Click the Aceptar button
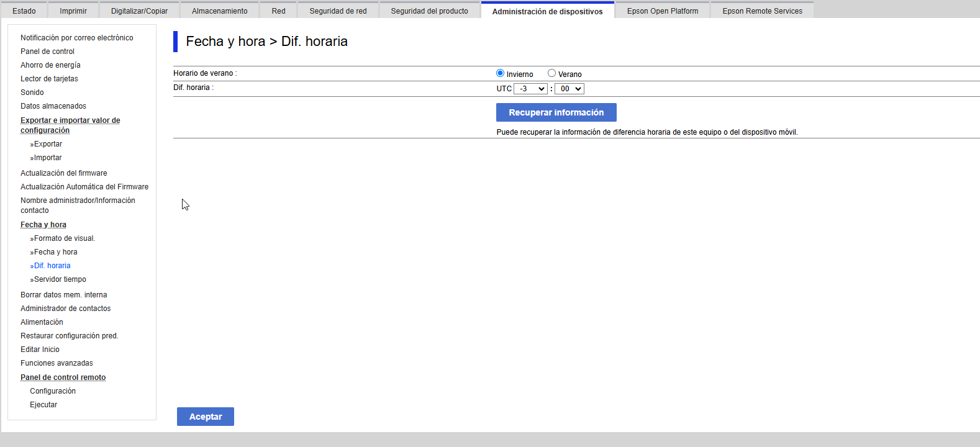Screen dimensions: 980x447 pyautogui.click(x=206, y=417)
